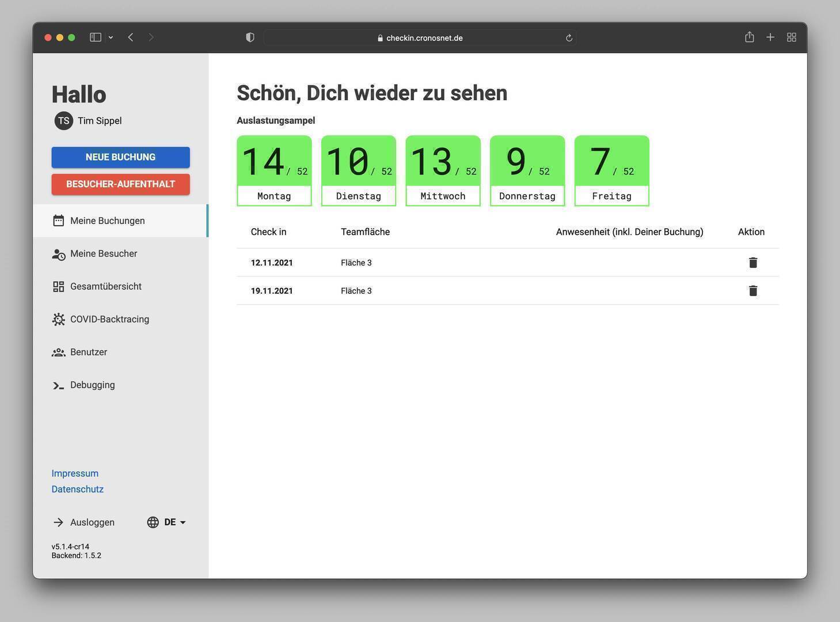Click the checkin.cronosnet.de address bar

click(420, 38)
